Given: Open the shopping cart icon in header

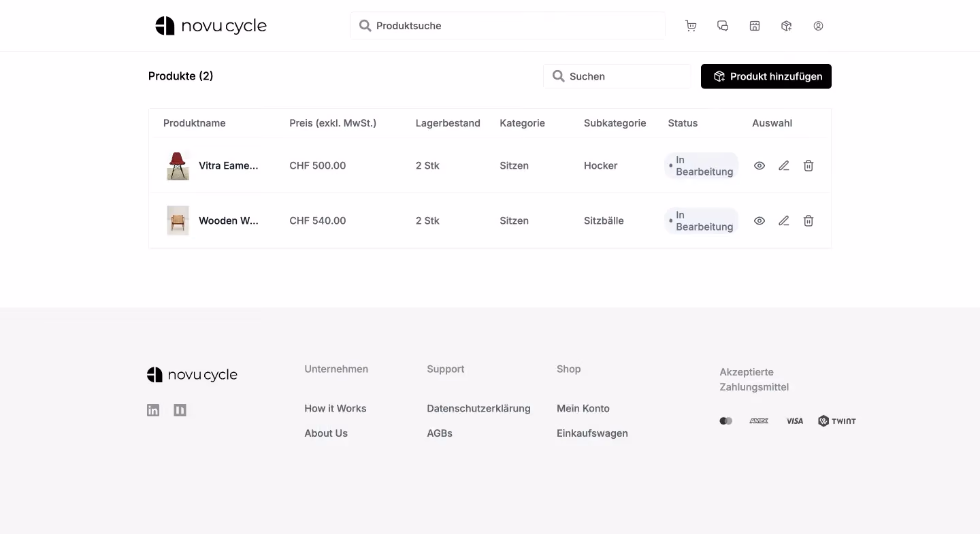Looking at the screenshot, I should coord(691,26).
